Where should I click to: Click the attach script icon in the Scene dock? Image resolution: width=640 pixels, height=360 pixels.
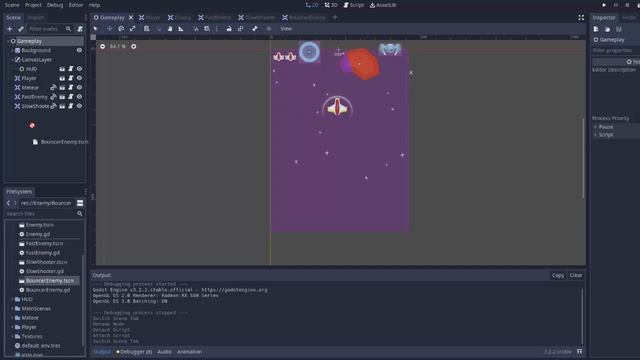80,29
